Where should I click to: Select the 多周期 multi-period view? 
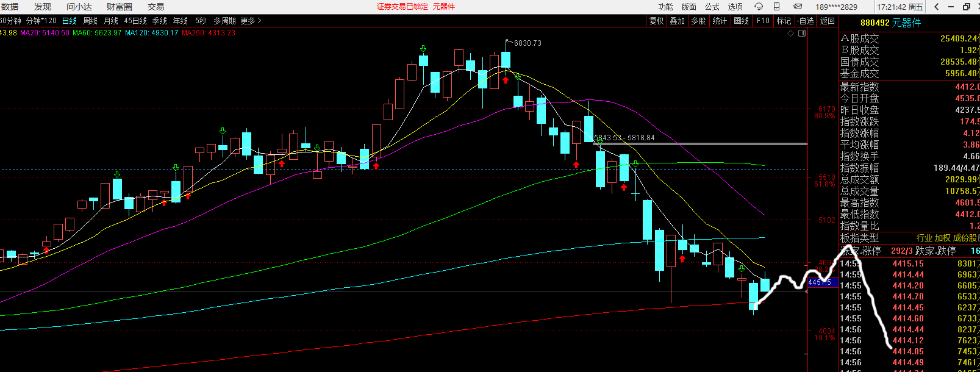tap(224, 21)
